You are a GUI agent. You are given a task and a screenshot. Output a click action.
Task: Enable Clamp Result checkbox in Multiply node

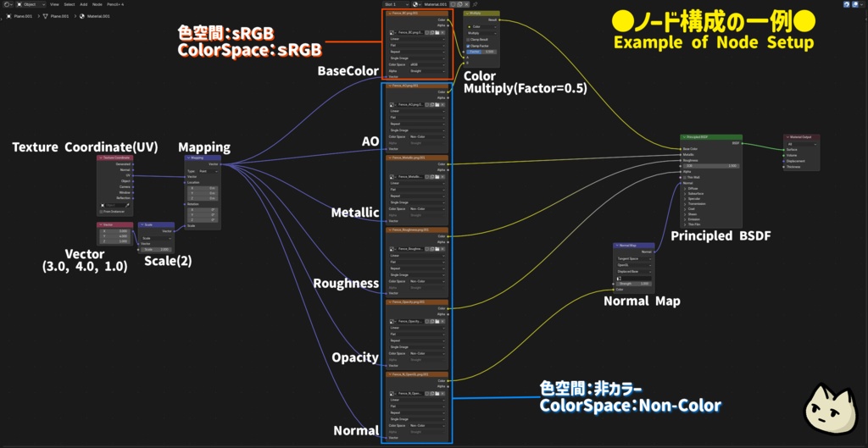[x=468, y=39]
